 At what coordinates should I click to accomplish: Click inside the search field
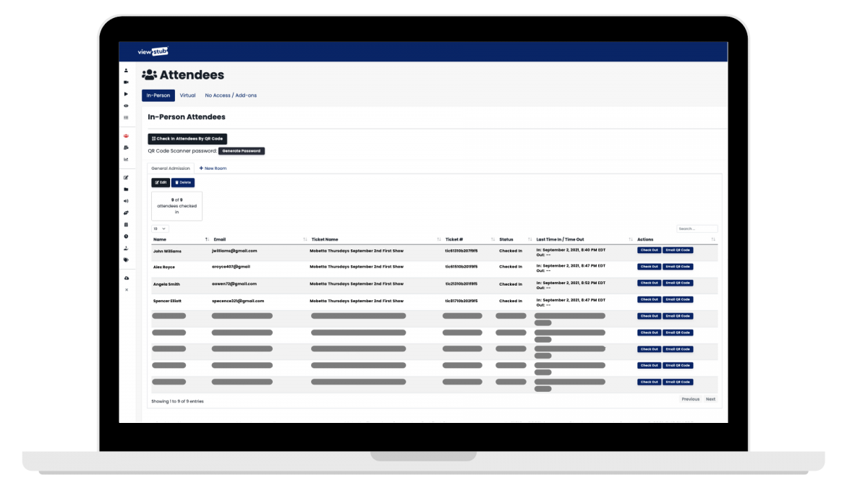pyautogui.click(x=696, y=228)
